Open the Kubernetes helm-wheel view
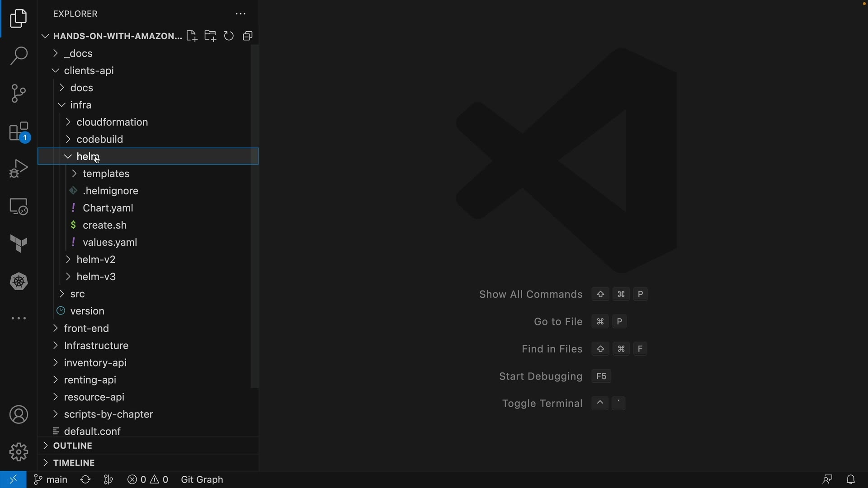Screen dimensions: 868x488 [19, 282]
